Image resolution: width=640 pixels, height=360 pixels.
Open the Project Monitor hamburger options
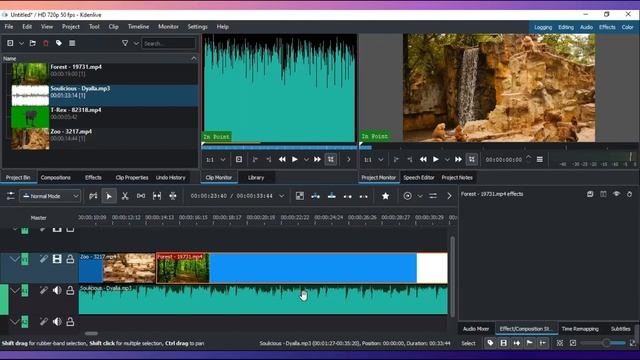540,160
